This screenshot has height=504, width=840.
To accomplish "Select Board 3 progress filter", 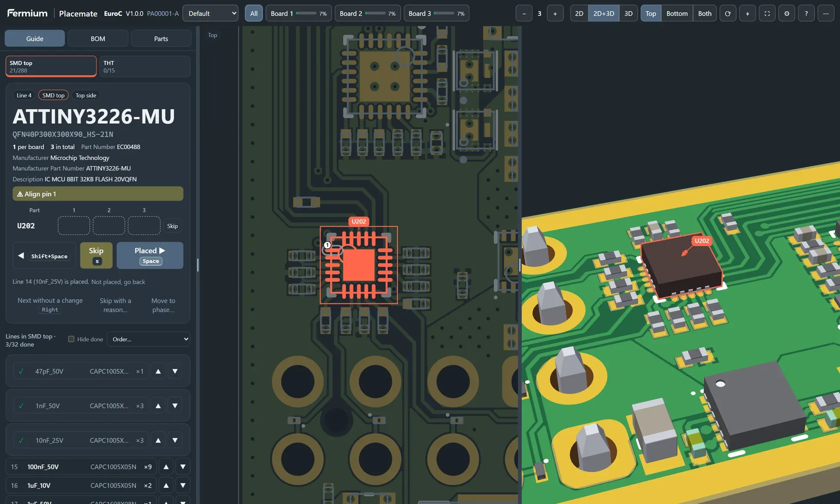I will pyautogui.click(x=437, y=14).
